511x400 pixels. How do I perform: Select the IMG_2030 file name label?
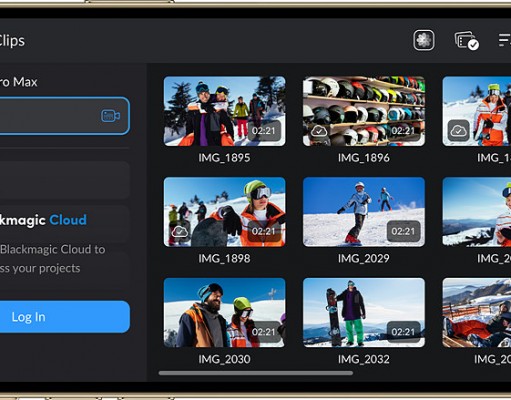(x=224, y=359)
